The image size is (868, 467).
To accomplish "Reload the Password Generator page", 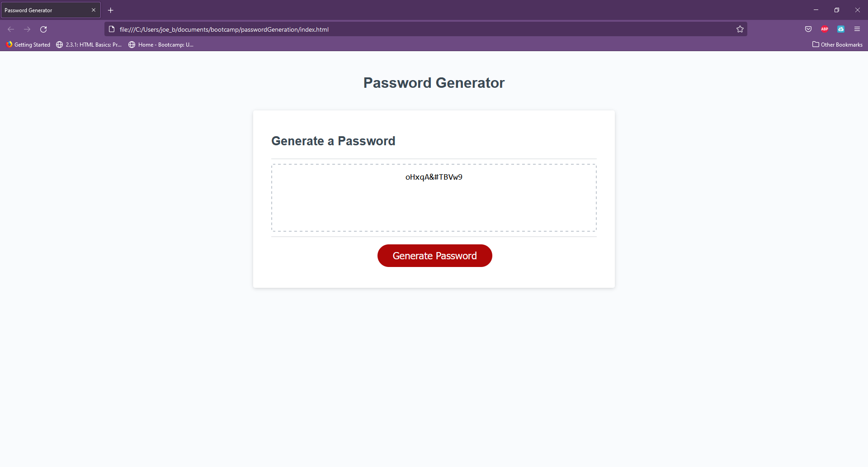I will 43,29.
